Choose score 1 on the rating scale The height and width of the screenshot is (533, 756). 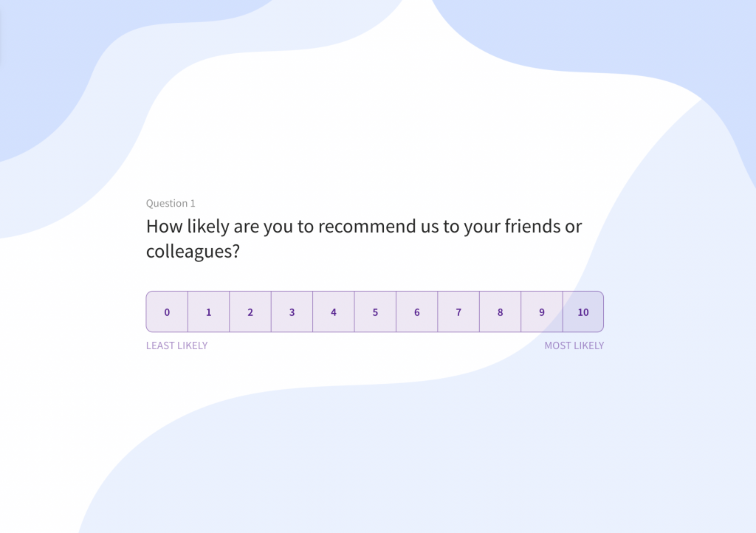[209, 312]
